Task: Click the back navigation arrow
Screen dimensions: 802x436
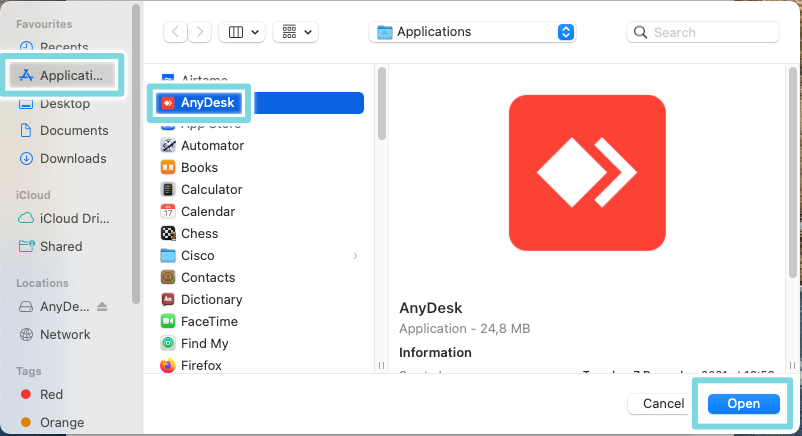Action: [175, 32]
